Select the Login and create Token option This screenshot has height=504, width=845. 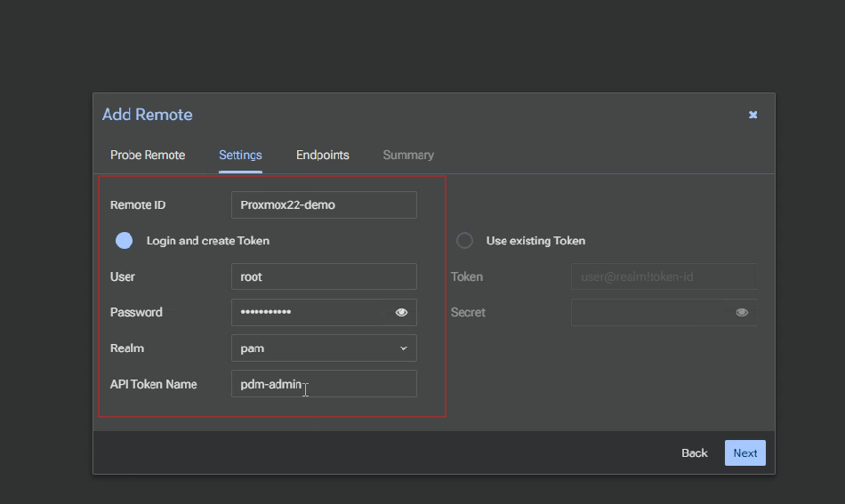click(x=125, y=241)
